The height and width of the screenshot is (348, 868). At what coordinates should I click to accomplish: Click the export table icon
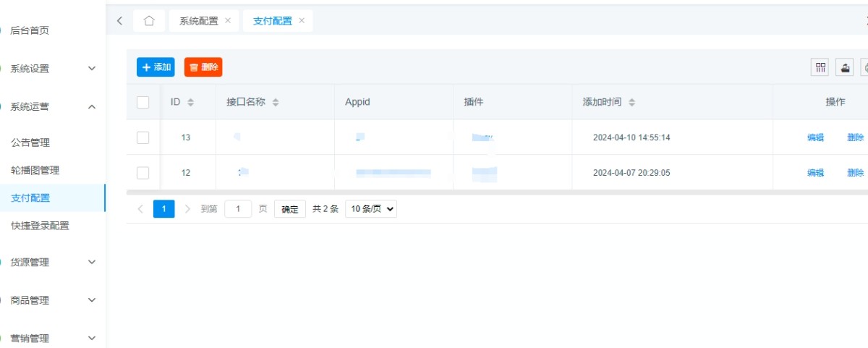pos(844,67)
